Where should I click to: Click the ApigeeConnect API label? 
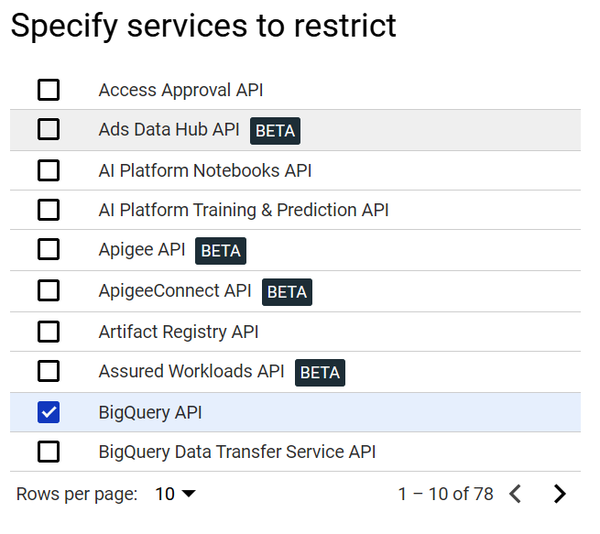click(175, 291)
